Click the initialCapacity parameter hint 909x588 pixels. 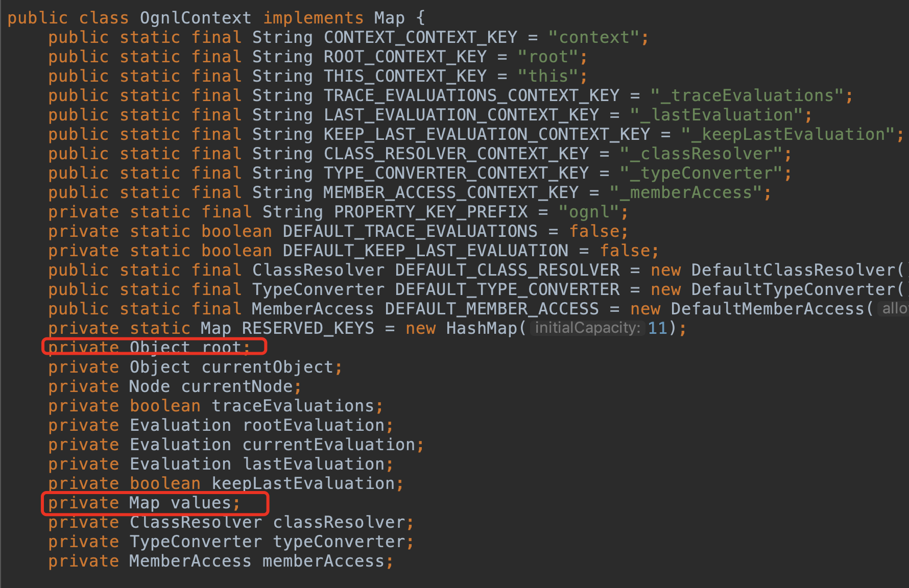click(587, 328)
